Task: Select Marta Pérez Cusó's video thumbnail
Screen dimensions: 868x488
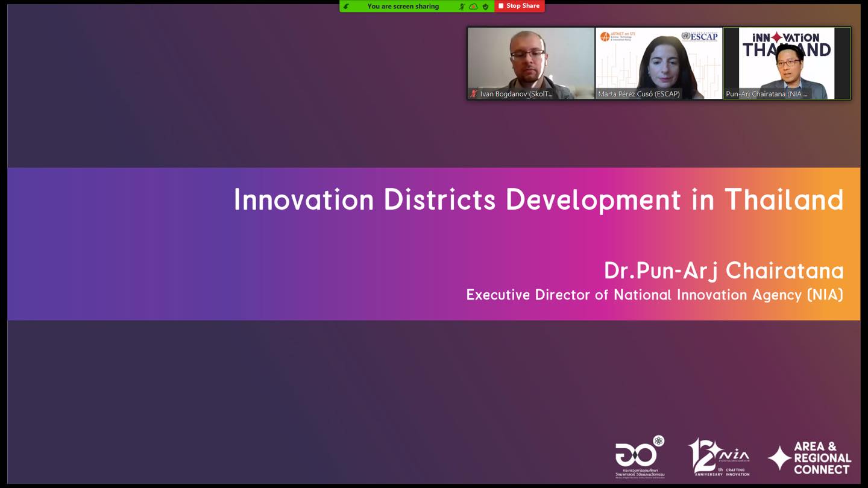Action: pos(659,63)
